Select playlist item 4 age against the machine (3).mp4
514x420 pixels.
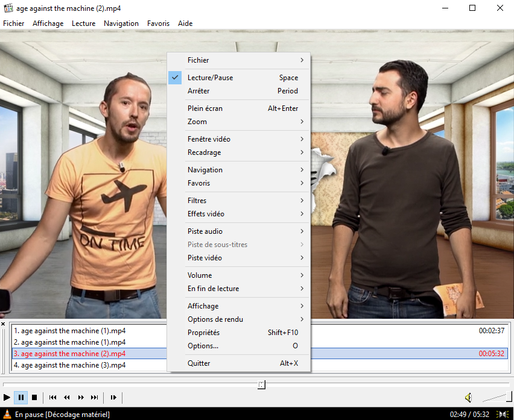(69, 365)
